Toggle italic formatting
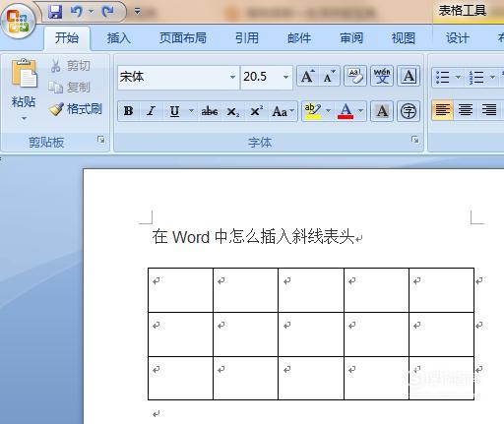Image resolution: width=504 pixels, height=424 pixels. click(151, 111)
